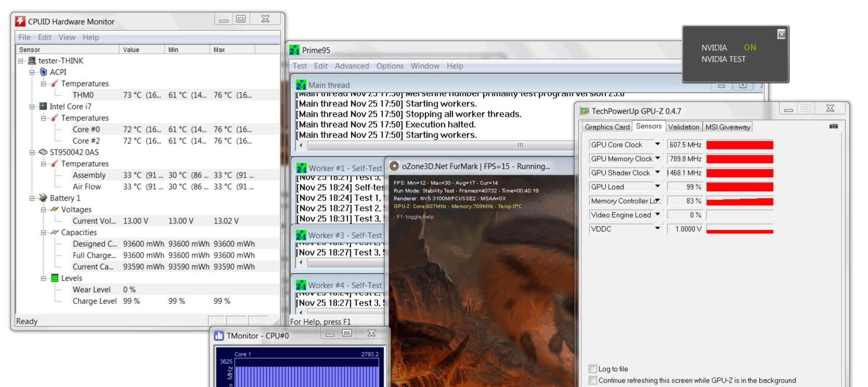Open Hardware Monitor View menu

tap(67, 37)
